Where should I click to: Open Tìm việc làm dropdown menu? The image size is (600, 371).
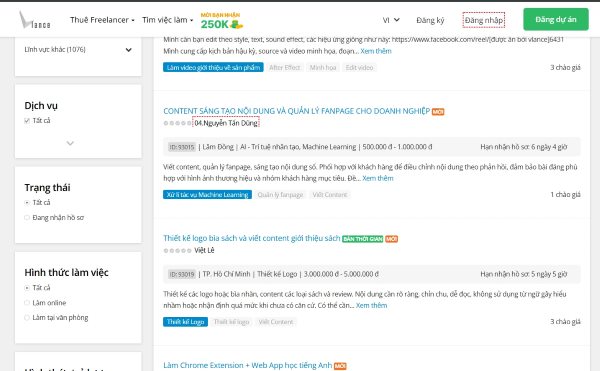(x=167, y=20)
